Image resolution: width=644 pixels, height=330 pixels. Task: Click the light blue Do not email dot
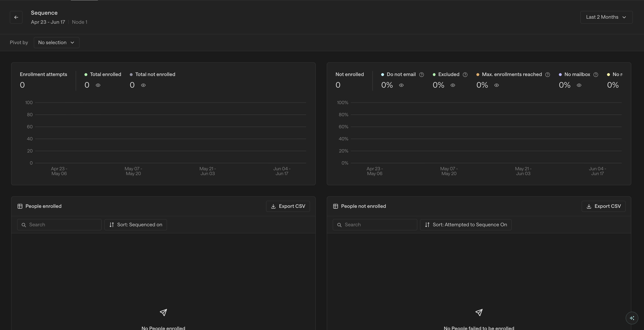click(382, 75)
